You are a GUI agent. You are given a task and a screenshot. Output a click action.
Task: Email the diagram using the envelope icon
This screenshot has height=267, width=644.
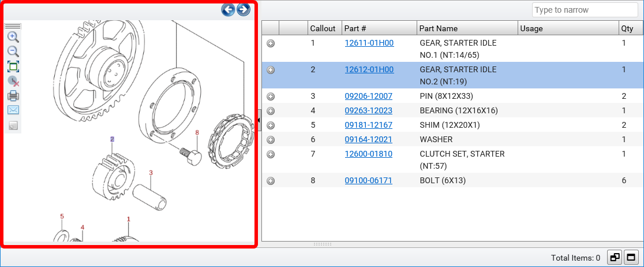tap(13, 110)
